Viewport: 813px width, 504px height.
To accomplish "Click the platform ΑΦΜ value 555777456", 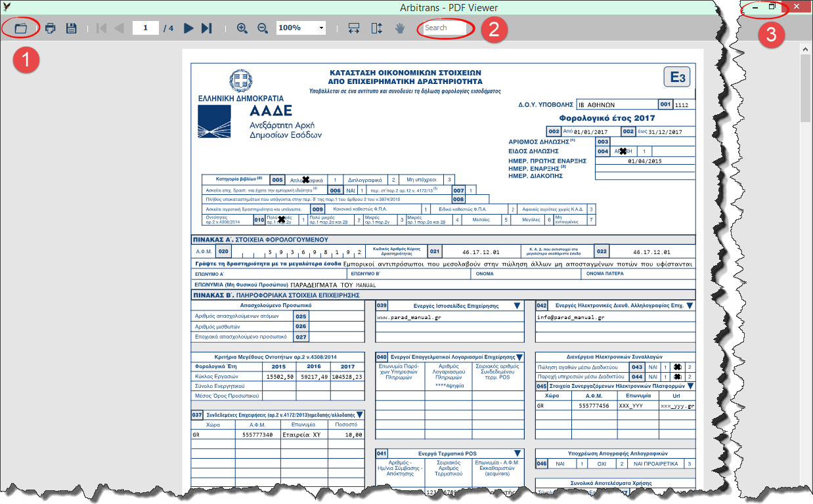I will click(595, 406).
